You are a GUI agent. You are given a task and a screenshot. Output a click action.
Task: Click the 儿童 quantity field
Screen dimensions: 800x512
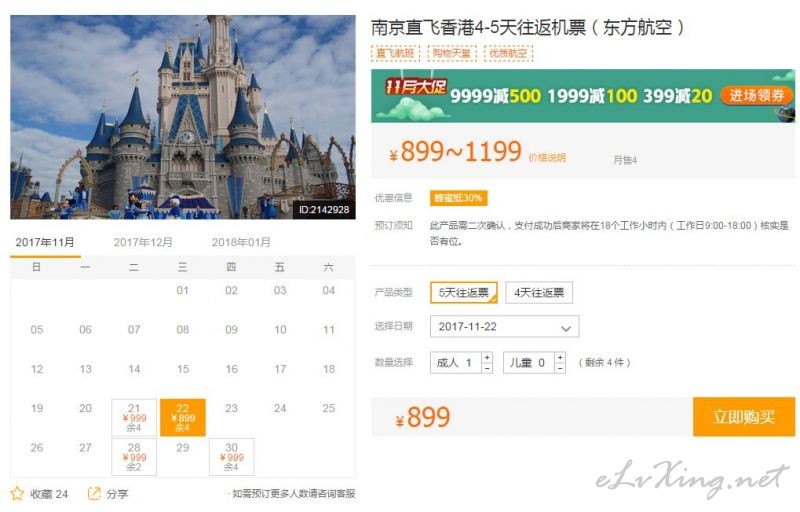point(529,363)
